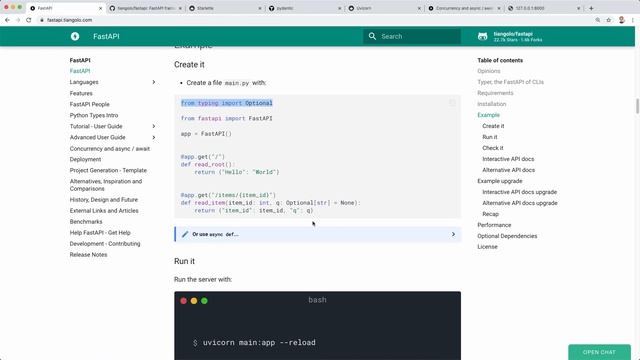Open the Deployment sidebar link
Screen dimensions: 640x360
(x=85, y=159)
